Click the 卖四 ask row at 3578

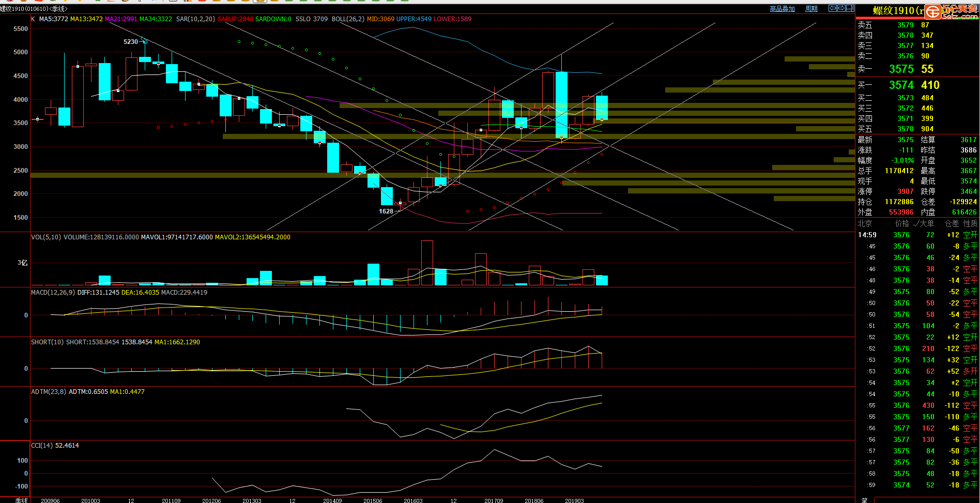pos(918,35)
